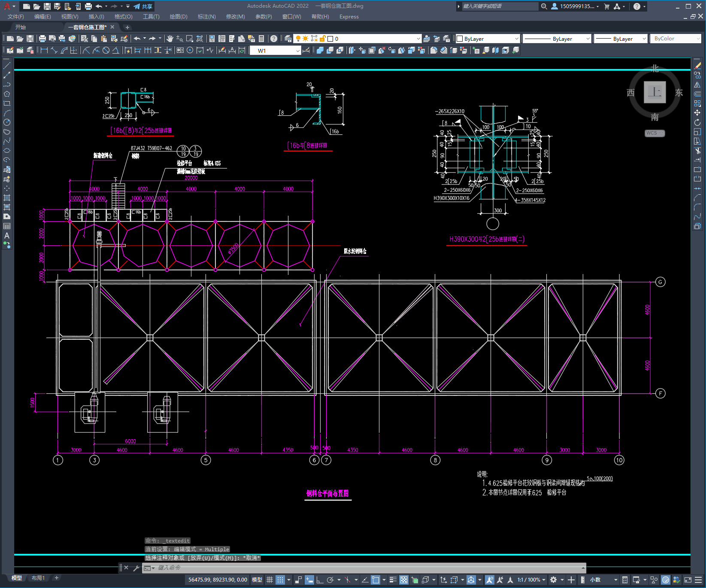Toggle Annotation visibility in status bar
Screen dimensions: 706x588
point(490,580)
